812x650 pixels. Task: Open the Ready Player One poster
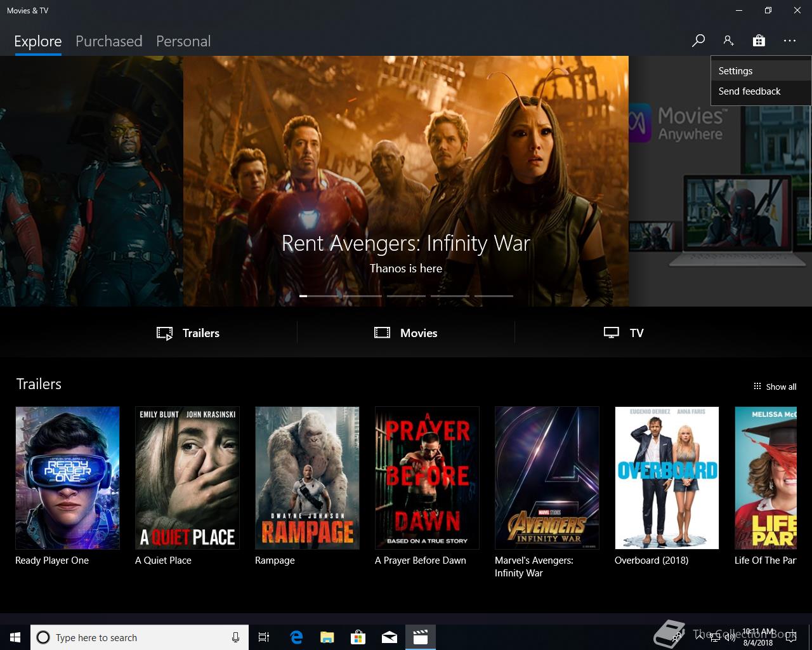tap(67, 478)
